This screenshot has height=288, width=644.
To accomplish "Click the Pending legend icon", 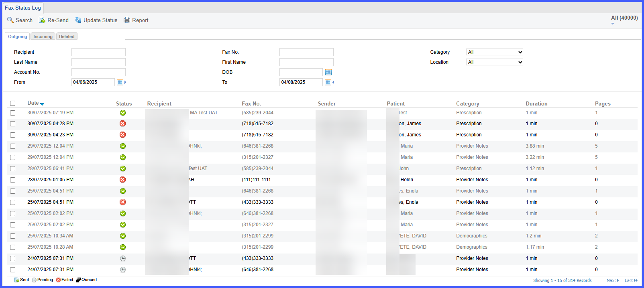I will (34, 280).
